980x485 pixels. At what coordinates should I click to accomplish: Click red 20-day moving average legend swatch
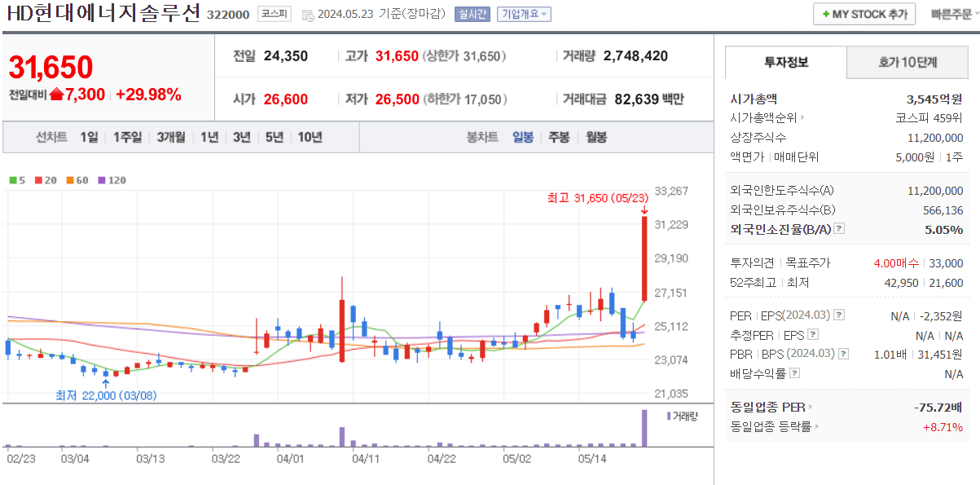pos(38,180)
